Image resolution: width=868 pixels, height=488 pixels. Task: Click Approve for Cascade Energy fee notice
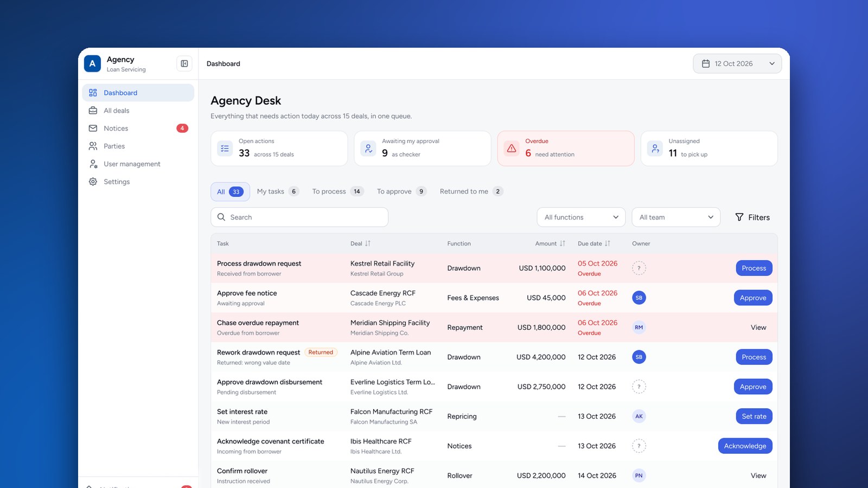(x=753, y=298)
